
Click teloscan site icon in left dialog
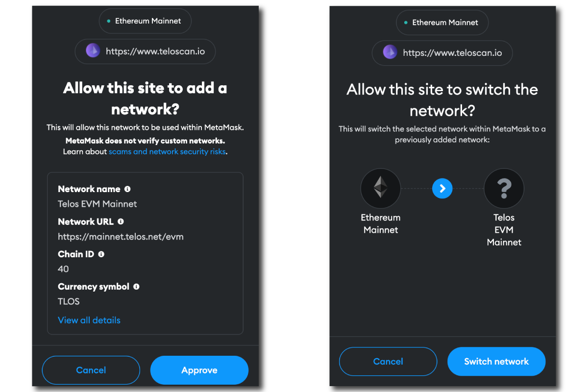[93, 51]
